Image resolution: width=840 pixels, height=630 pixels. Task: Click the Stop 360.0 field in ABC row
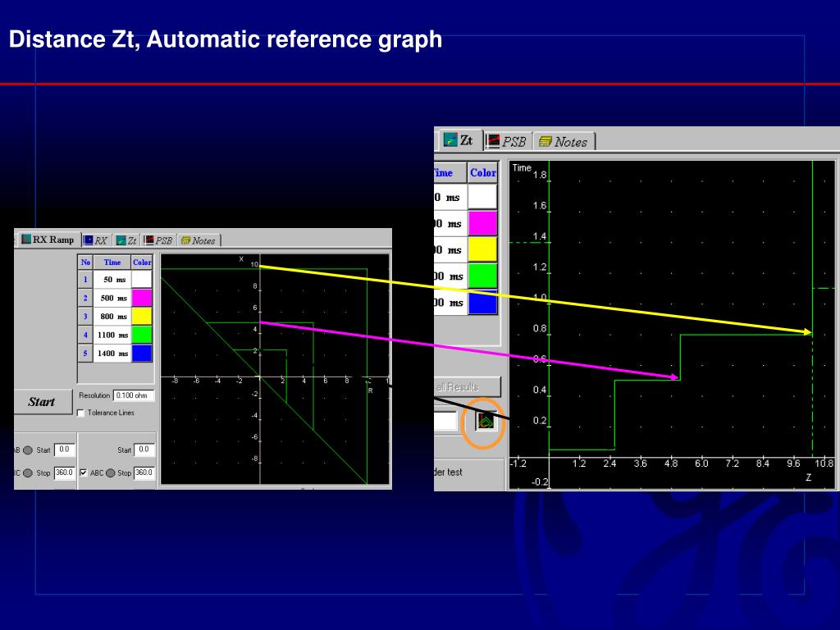tap(144, 473)
